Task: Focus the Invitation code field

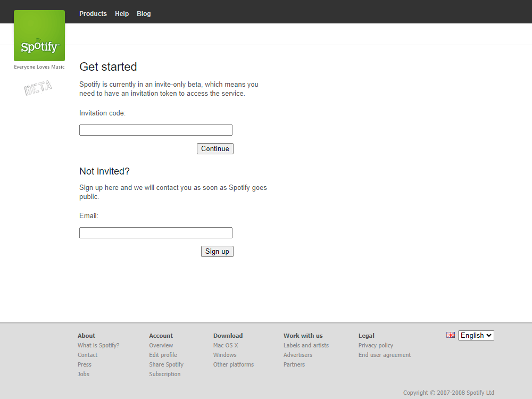Action: click(x=156, y=130)
